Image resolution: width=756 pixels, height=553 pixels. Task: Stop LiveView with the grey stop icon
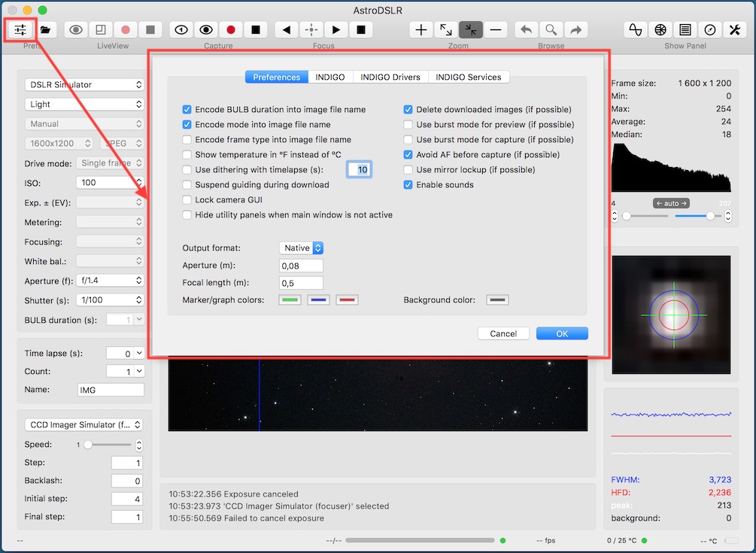(x=150, y=30)
